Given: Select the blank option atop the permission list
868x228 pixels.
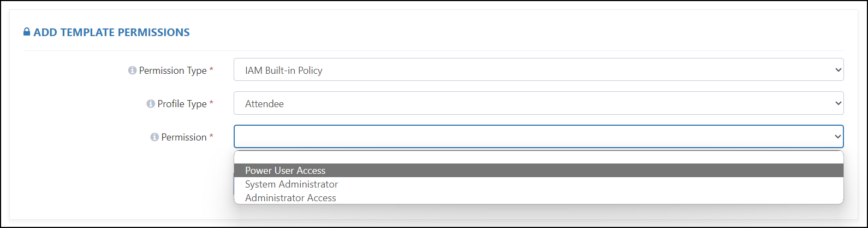Looking at the screenshot, I should coord(538,157).
